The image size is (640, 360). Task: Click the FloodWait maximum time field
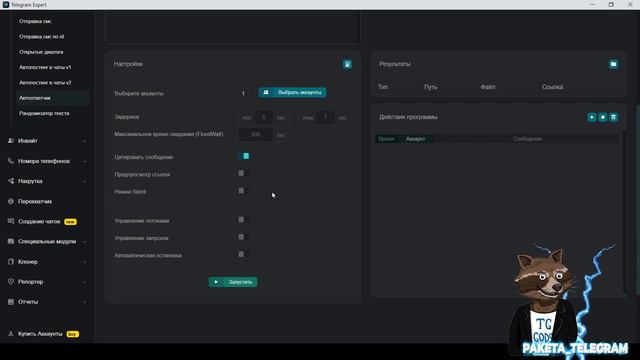coord(256,135)
